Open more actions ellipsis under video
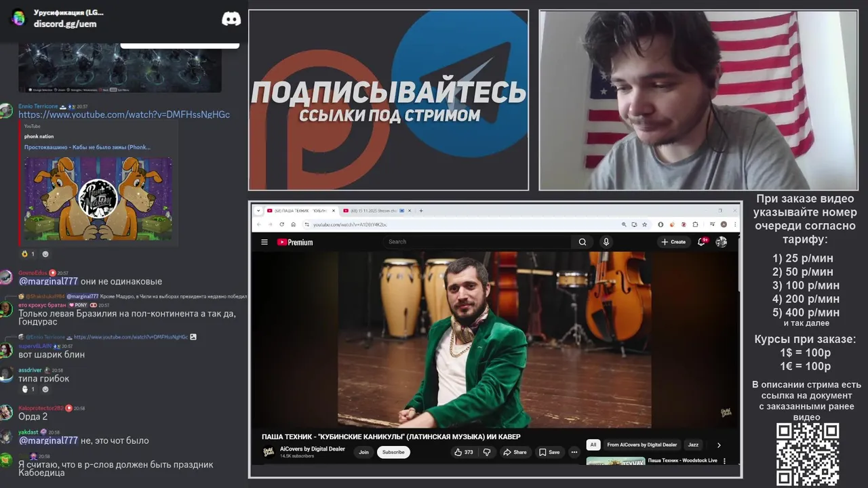The height and width of the screenshot is (488, 868). pos(574,452)
